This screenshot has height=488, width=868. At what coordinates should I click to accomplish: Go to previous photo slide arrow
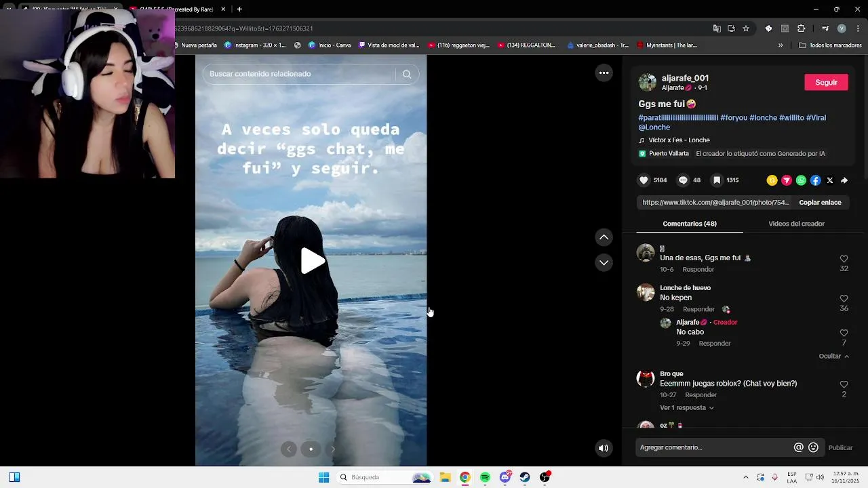(289, 449)
